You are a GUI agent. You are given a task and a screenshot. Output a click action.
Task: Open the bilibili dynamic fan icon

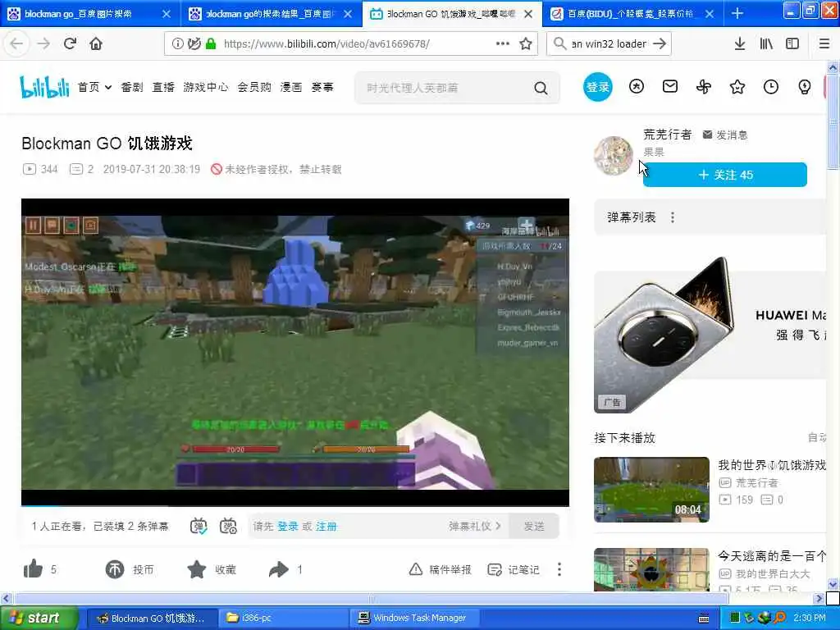pyautogui.click(x=704, y=86)
